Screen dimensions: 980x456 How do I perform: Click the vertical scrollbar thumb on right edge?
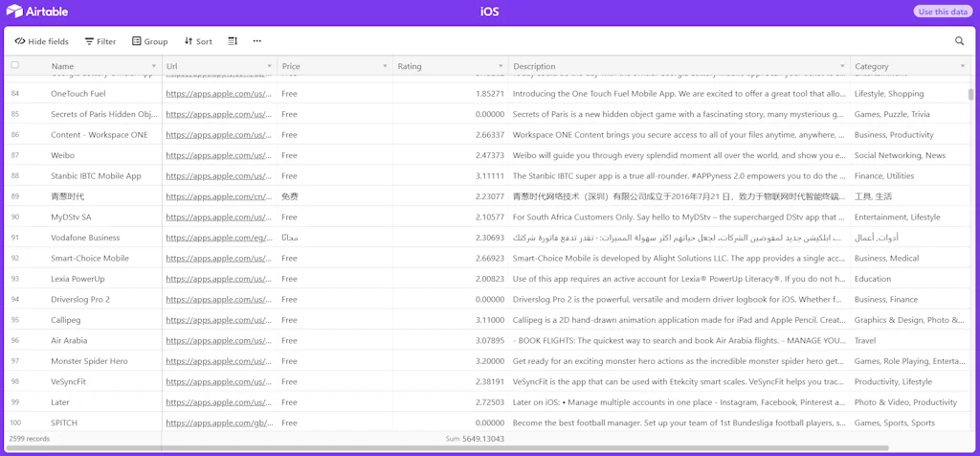point(970,94)
